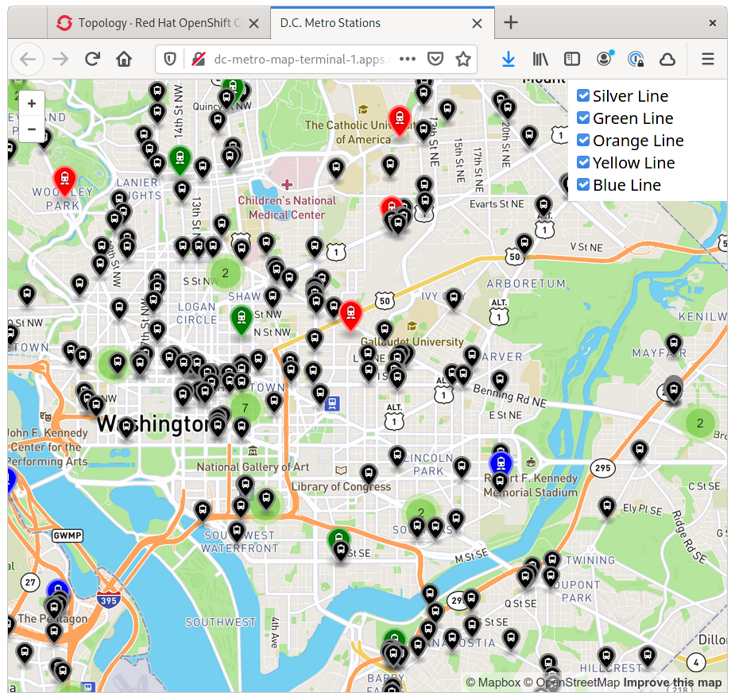This screenshot has width=735, height=700.
Task: Toggle the Blue Line checkbox
Action: [583, 184]
